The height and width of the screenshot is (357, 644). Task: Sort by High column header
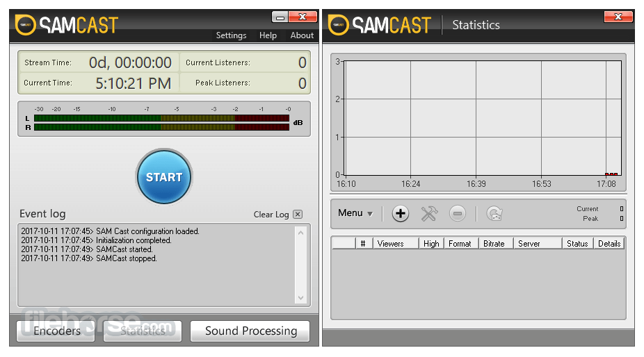coord(431,243)
